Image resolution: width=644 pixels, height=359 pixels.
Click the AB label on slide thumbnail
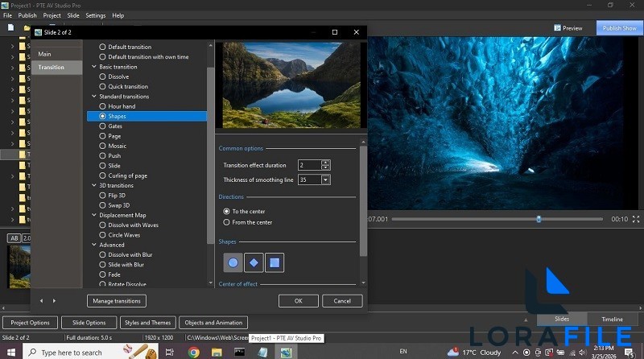coord(14,238)
